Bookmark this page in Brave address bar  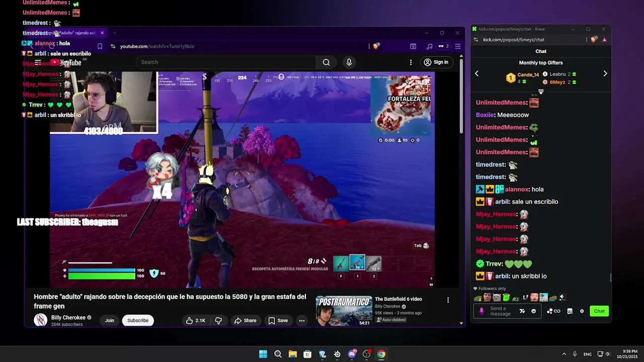click(x=100, y=46)
